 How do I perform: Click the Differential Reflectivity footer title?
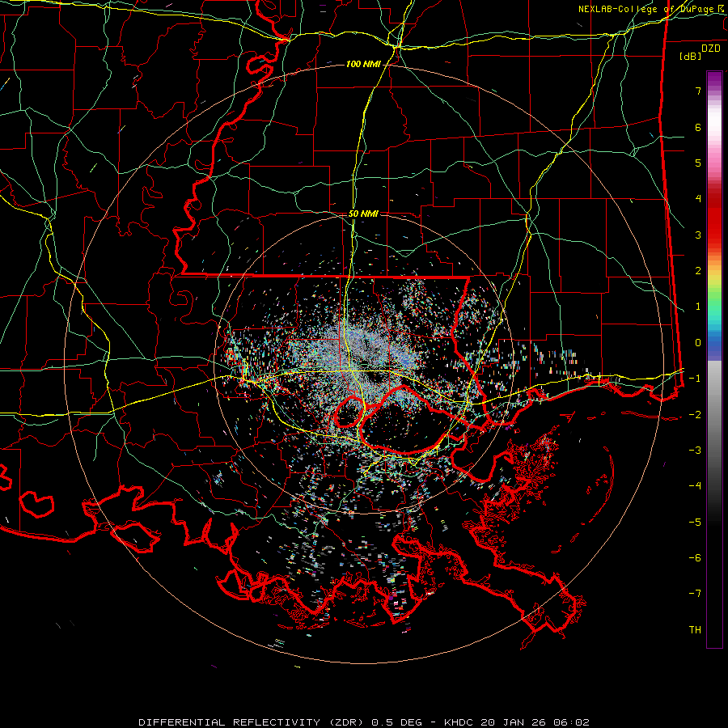(364, 722)
